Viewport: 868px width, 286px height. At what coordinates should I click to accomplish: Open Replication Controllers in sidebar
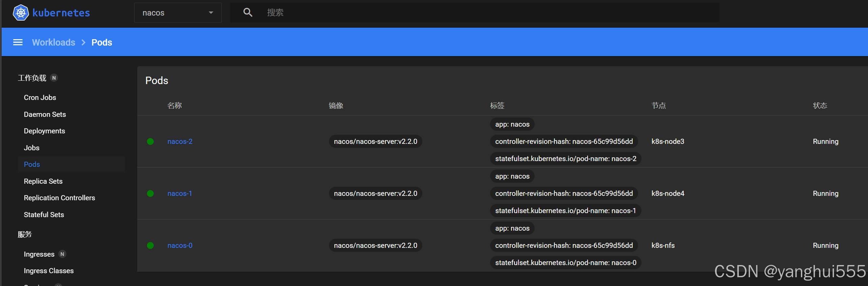pos(59,198)
